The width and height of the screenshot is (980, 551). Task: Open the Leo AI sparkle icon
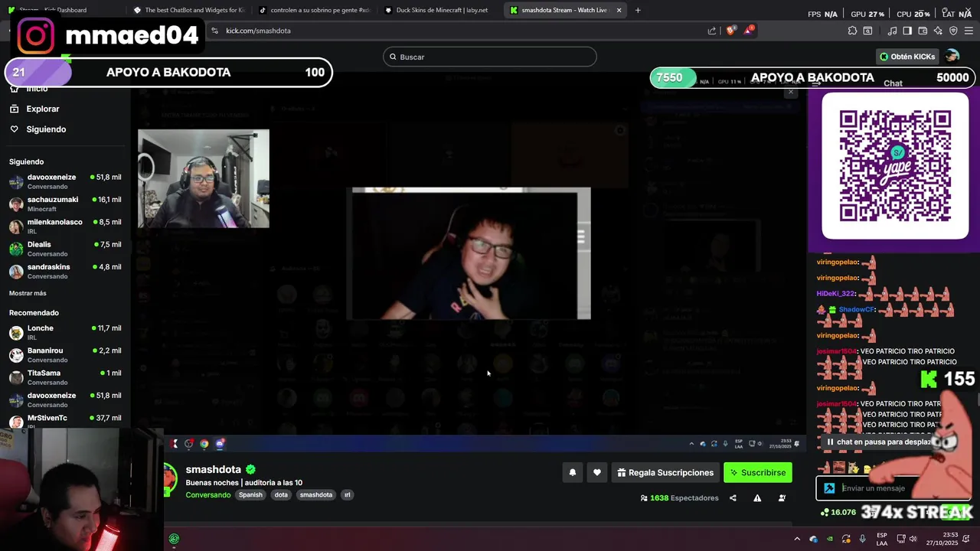[x=938, y=31]
